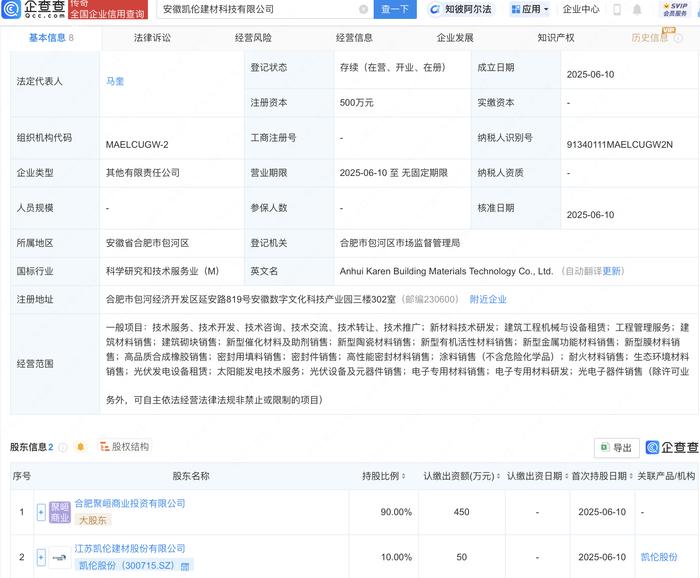Screen dimensions: 700x578
Task: Open 江苏凯伦建材股份有限公司 shareholder link
Action: [130, 549]
